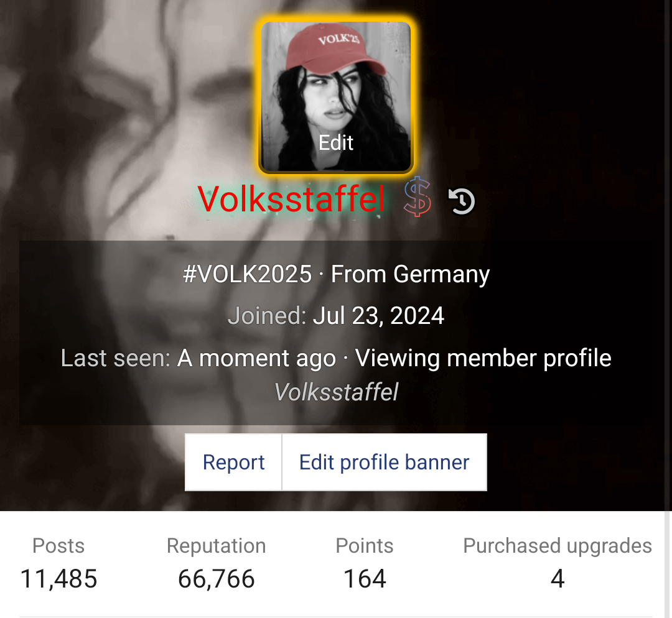Select the From Germany location

click(411, 274)
